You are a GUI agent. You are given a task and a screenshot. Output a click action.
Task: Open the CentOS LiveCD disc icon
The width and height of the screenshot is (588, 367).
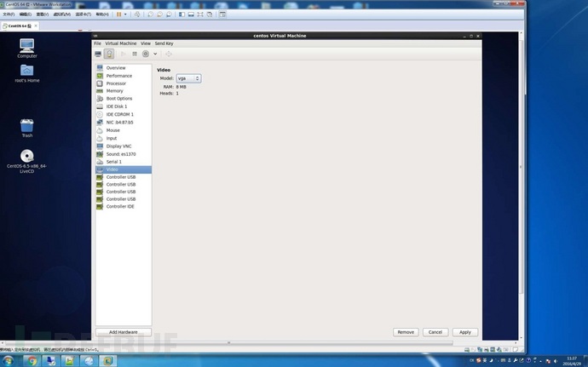point(27,161)
